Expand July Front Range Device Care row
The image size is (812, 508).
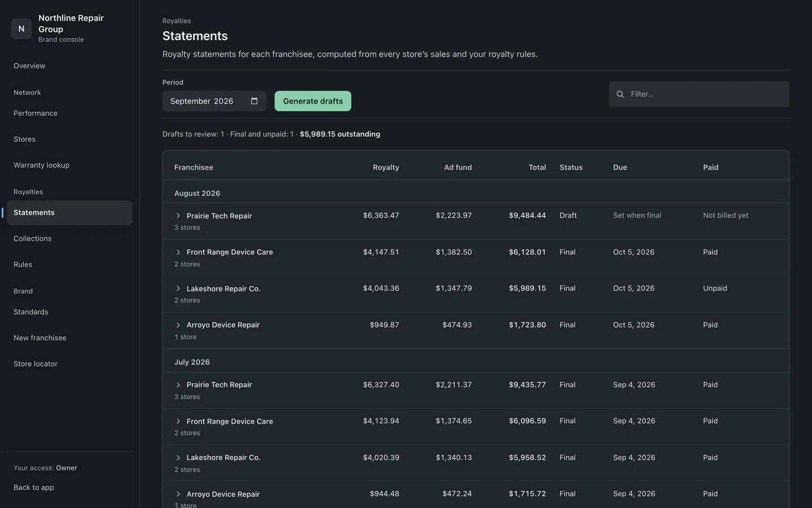point(178,421)
